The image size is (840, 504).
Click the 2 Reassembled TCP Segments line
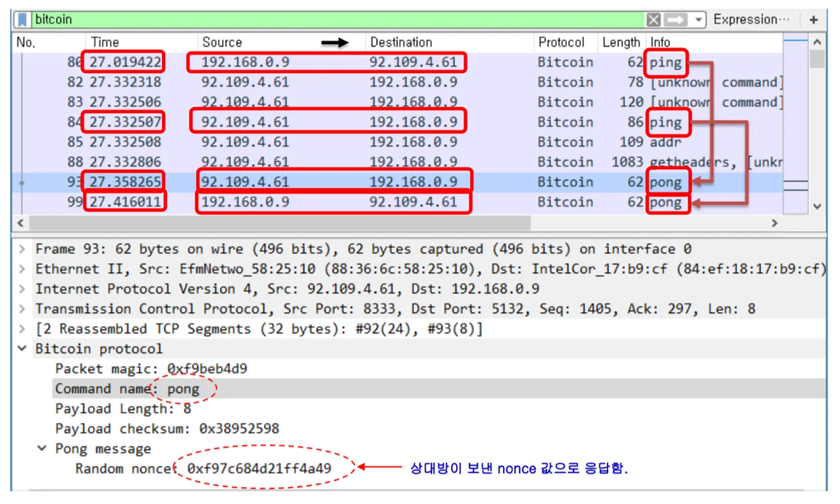coord(259,329)
